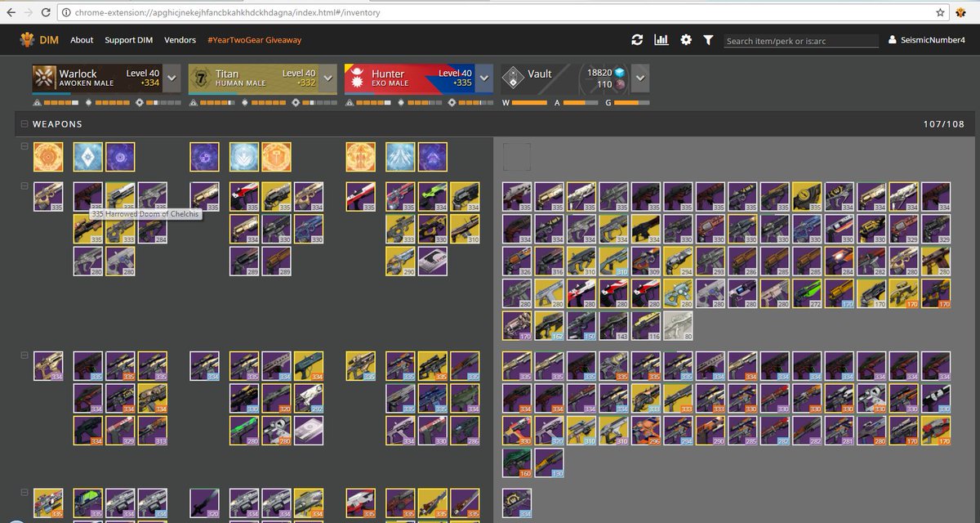Select the Hunter's purple Nightstalker subclass
The width and height of the screenshot is (980, 523).
click(x=433, y=157)
